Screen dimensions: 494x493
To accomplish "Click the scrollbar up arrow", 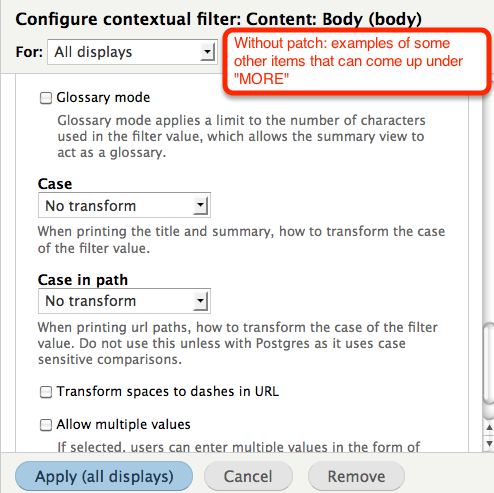I will (489, 427).
